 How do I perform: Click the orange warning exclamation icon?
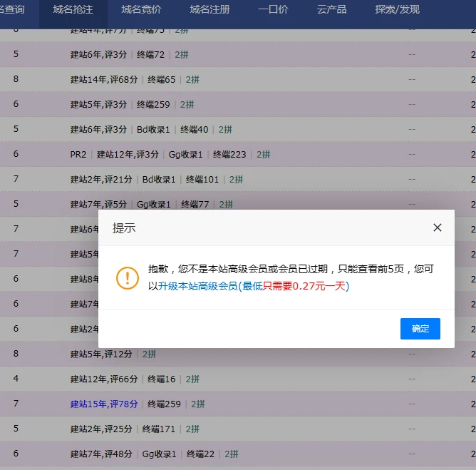coord(128,278)
